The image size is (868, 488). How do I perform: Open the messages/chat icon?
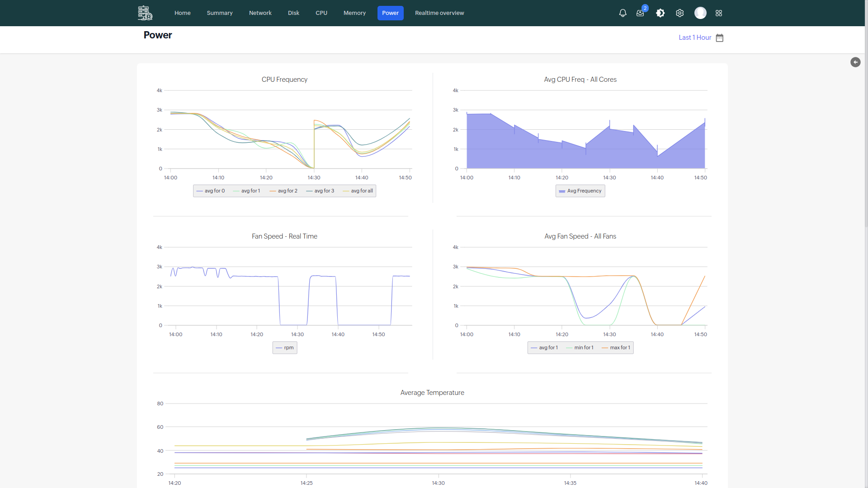641,13
